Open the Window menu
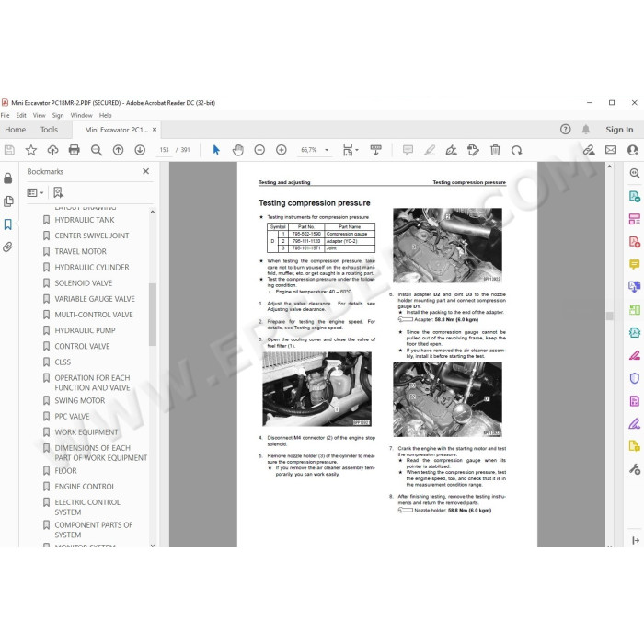 [x=81, y=115]
